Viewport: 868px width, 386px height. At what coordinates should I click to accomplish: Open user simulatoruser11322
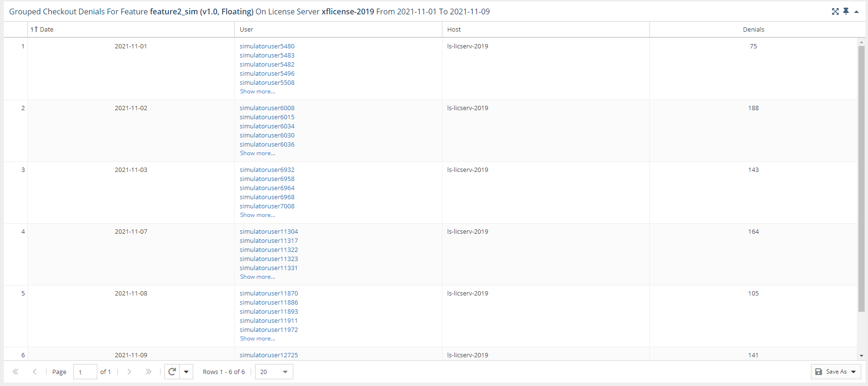[x=269, y=250]
